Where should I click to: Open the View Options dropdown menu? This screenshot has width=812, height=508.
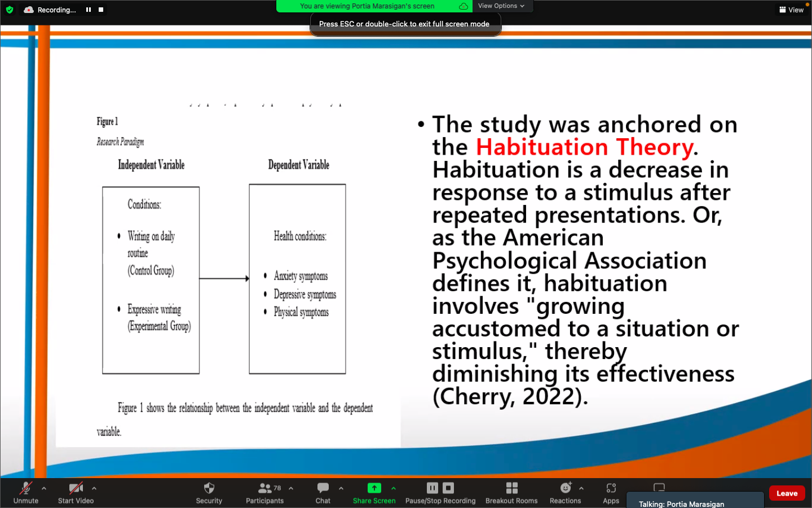tap(501, 6)
